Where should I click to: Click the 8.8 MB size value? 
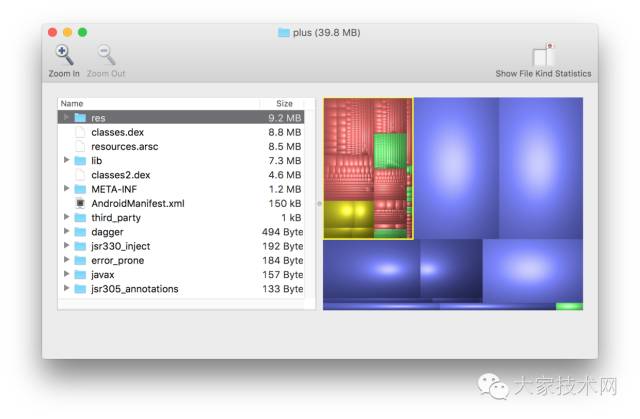tap(284, 132)
